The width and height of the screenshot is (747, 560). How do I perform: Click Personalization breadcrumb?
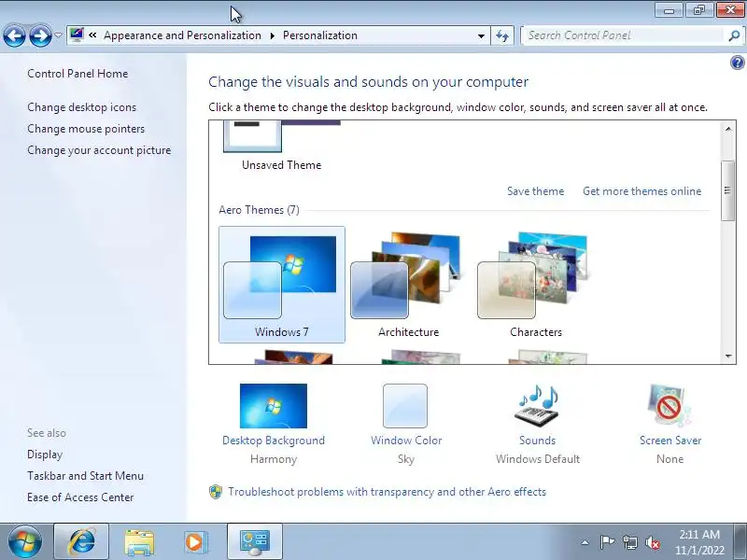320,35
